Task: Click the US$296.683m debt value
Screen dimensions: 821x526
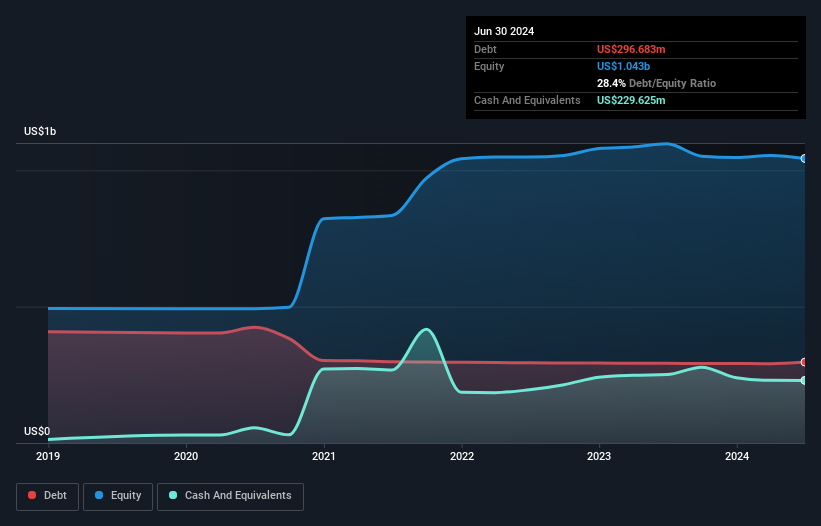Action: [x=631, y=49]
